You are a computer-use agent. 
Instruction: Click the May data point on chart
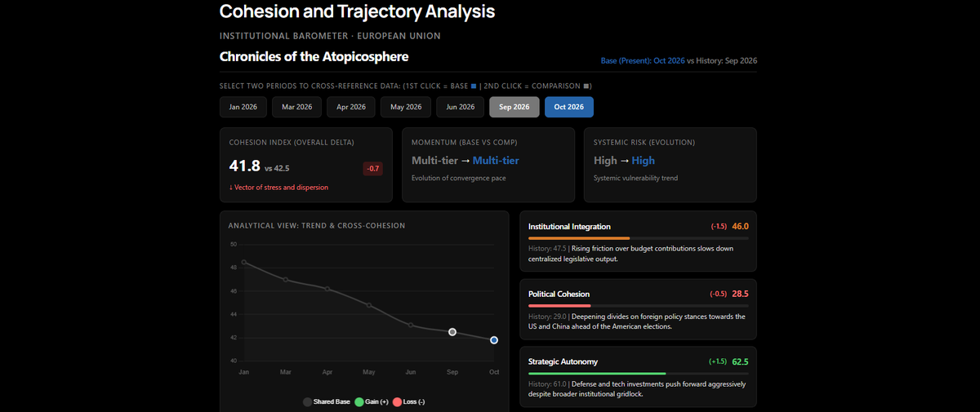[x=369, y=305]
